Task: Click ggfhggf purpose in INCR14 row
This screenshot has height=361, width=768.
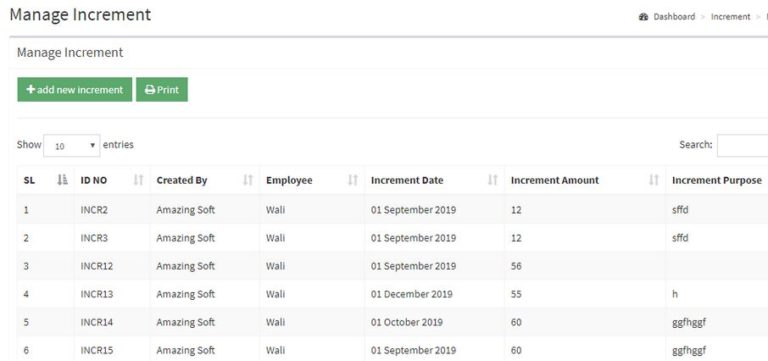Action: point(689,323)
